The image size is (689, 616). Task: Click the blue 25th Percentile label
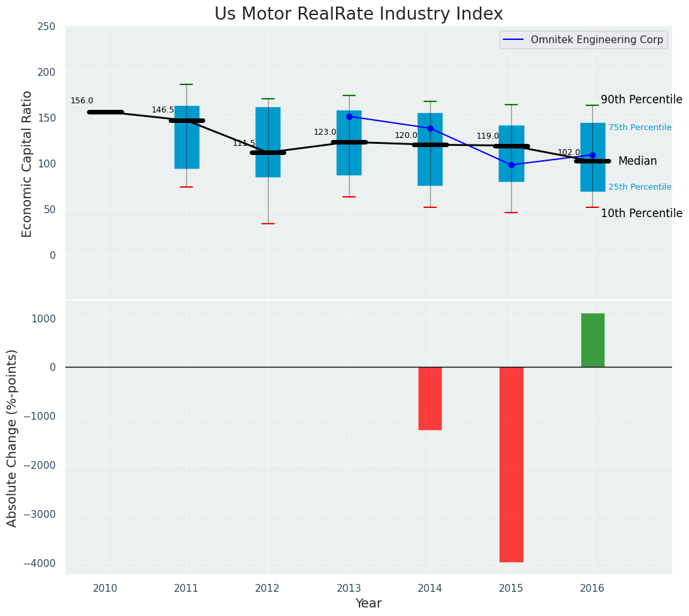coord(639,187)
